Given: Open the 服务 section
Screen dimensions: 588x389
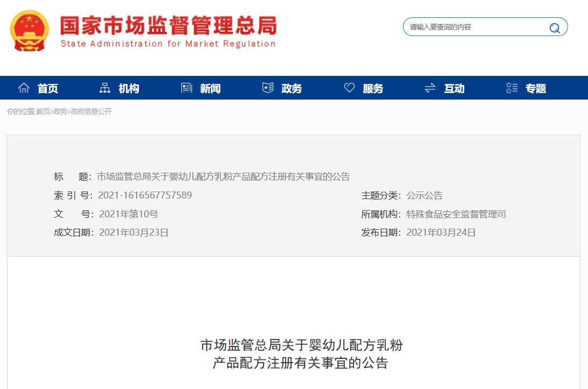Looking at the screenshot, I should click(373, 88).
